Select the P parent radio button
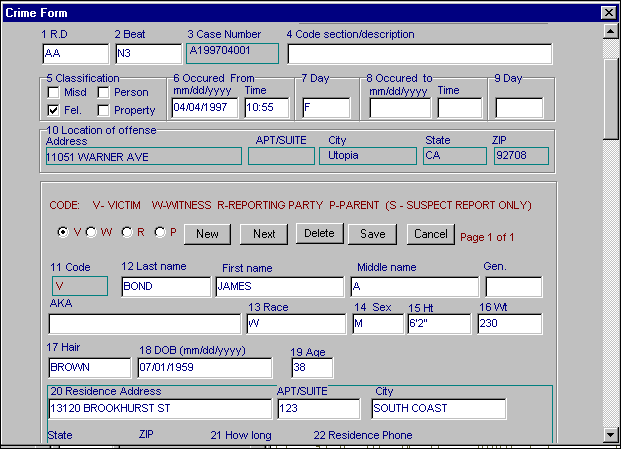The height and width of the screenshot is (449, 621). coord(160,232)
